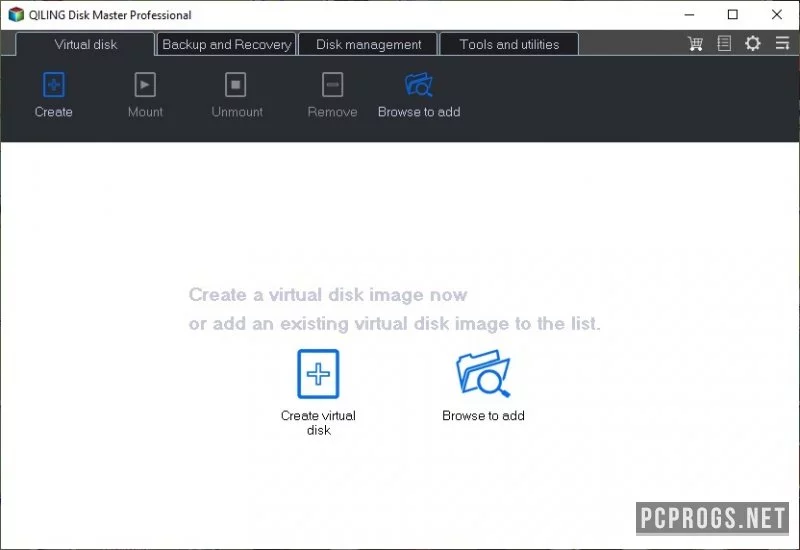
Task: Close the QILING Disk Master window
Action: (x=777, y=15)
